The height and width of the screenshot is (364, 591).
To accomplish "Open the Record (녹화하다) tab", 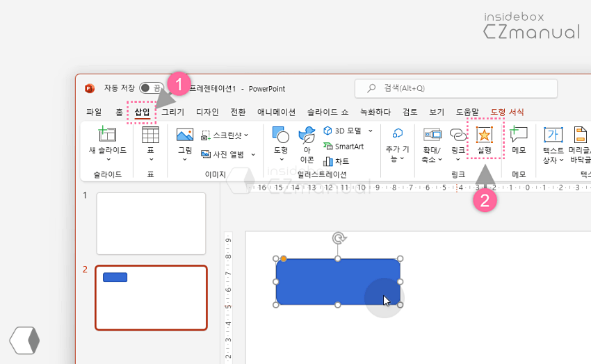I will tap(375, 112).
